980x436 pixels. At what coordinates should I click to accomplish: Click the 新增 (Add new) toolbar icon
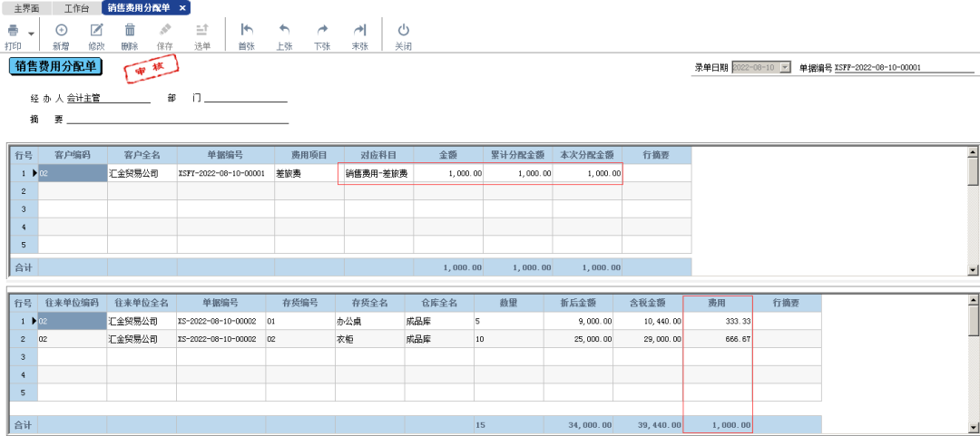pyautogui.click(x=61, y=31)
